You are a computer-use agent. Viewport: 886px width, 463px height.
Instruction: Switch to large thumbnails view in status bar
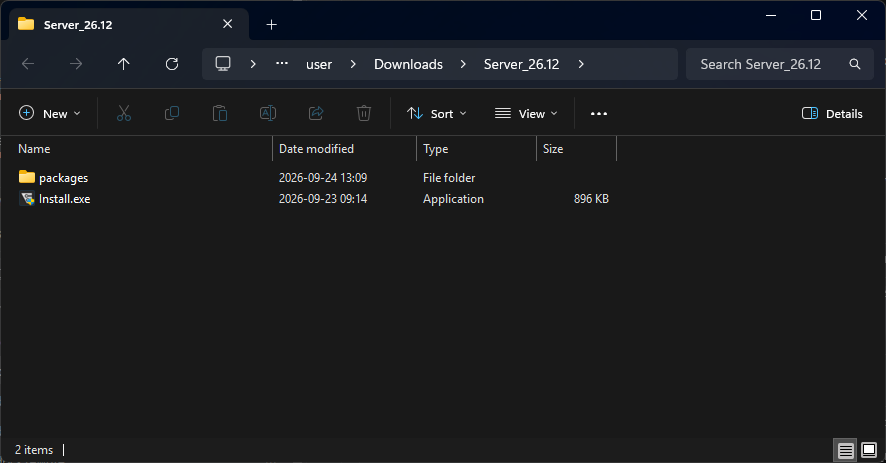(x=868, y=450)
